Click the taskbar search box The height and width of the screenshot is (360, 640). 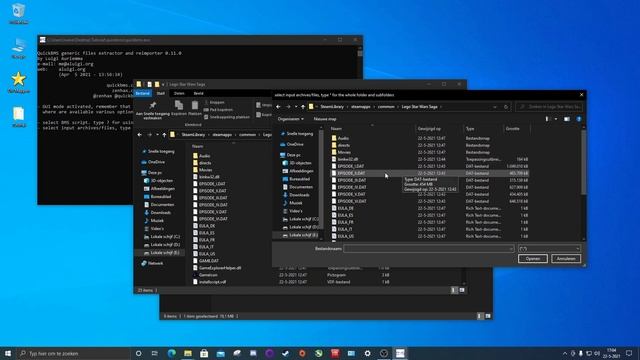pyautogui.click(x=73, y=353)
